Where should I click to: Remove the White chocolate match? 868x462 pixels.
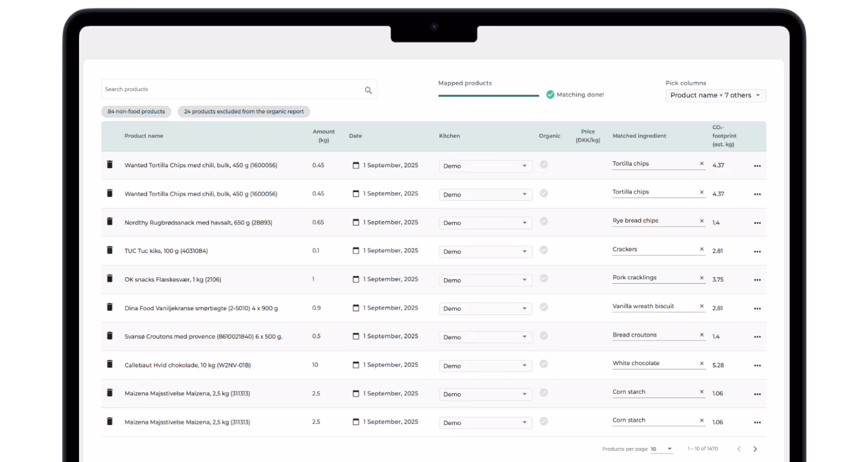(x=702, y=363)
